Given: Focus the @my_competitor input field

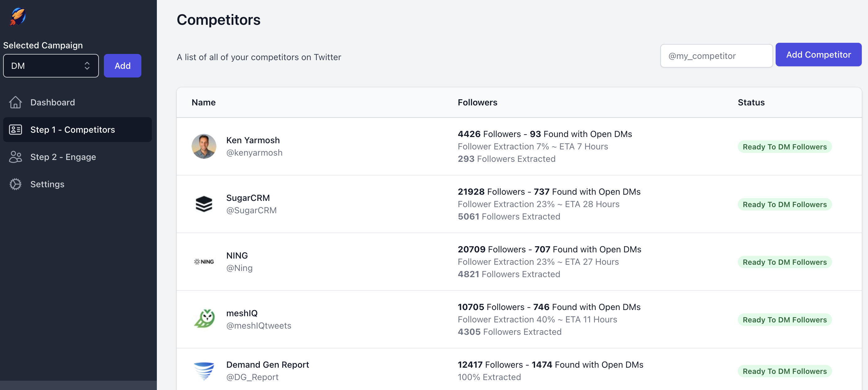Looking at the screenshot, I should [716, 56].
